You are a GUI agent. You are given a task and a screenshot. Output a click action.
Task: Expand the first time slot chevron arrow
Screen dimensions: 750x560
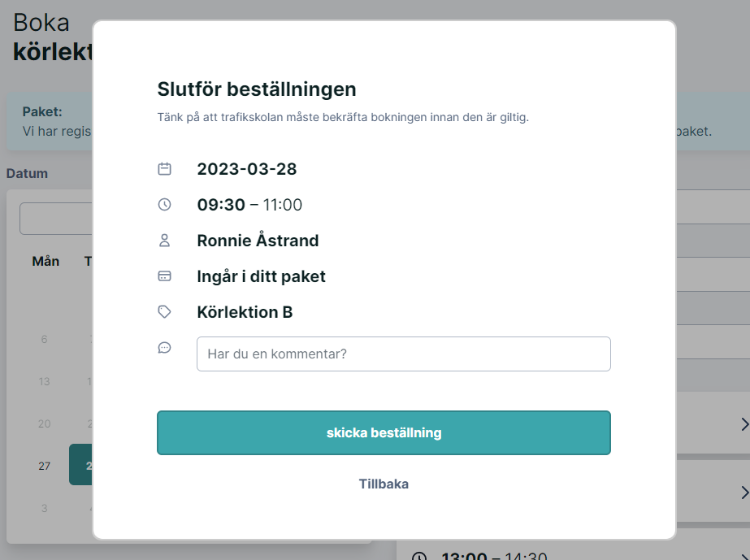coord(744,424)
